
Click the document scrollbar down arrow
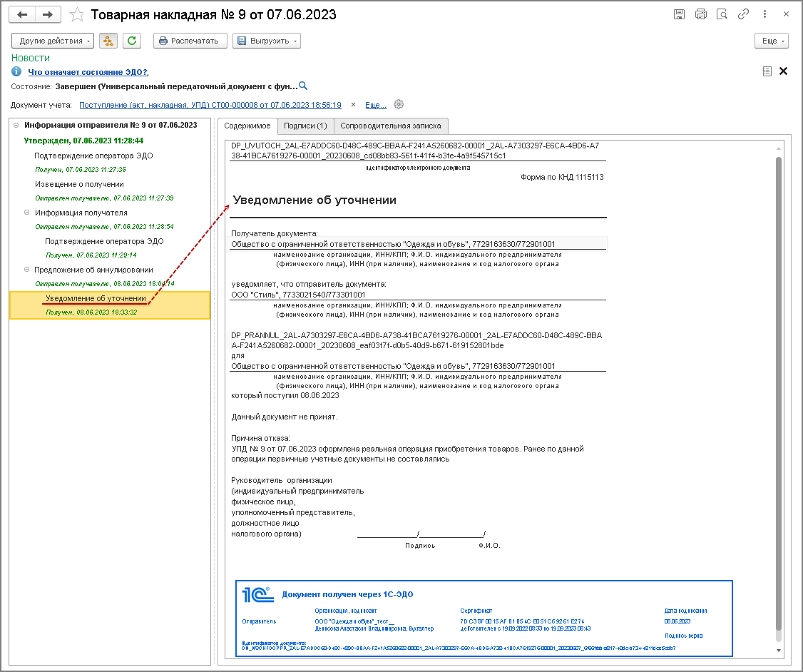[x=779, y=651]
